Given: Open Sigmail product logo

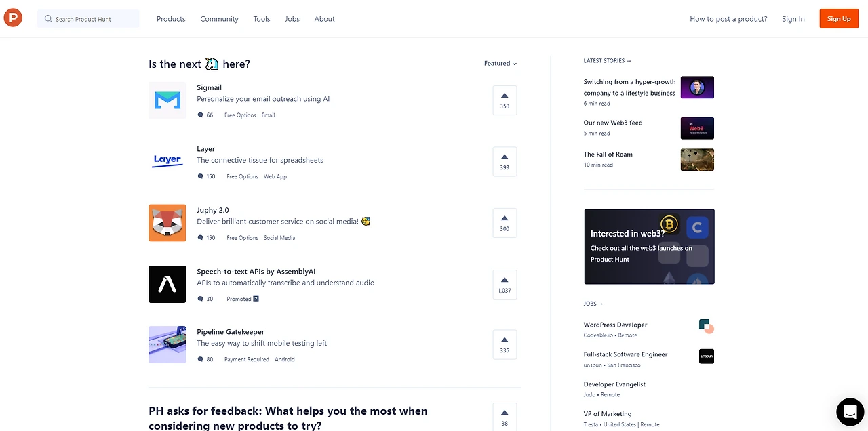Looking at the screenshot, I should [x=167, y=100].
